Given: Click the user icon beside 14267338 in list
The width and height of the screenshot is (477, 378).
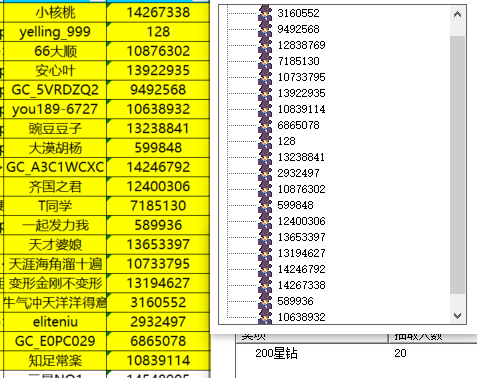Looking at the screenshot, I should (265, 285).
